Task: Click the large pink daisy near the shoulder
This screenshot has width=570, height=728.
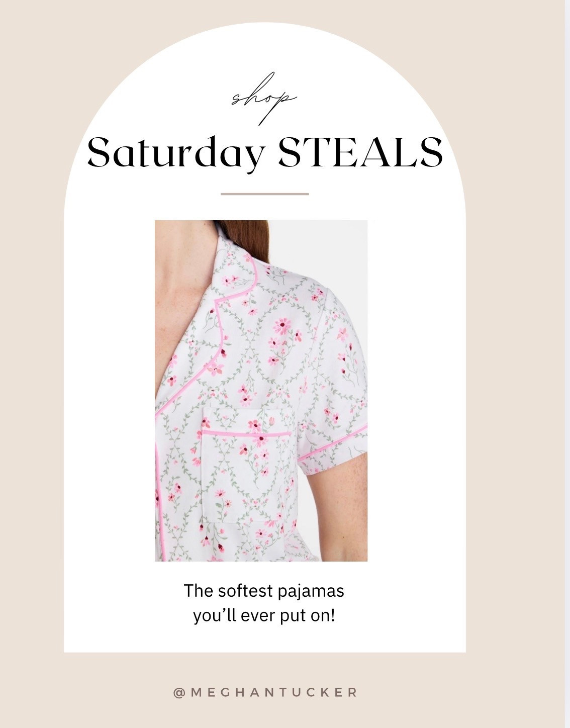Action: tap(282, 327)
